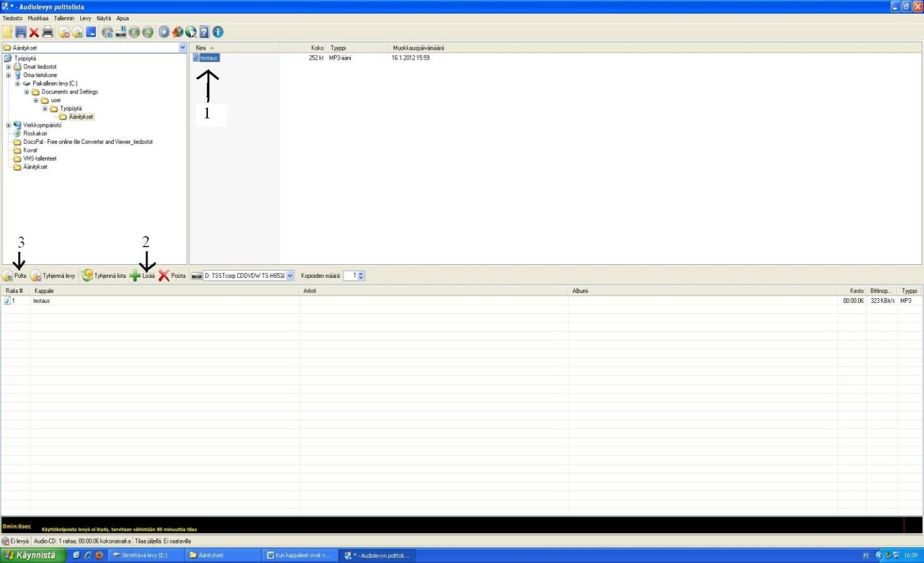924x563 pixels.
Task: Click the orange and green globe icon
Action: click(178, 32)
